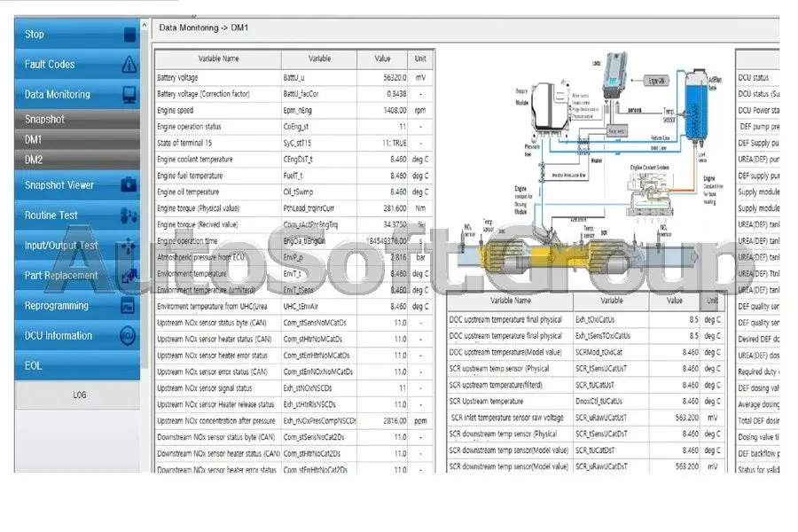Click the DCU status row in right table

click(758, 78)
